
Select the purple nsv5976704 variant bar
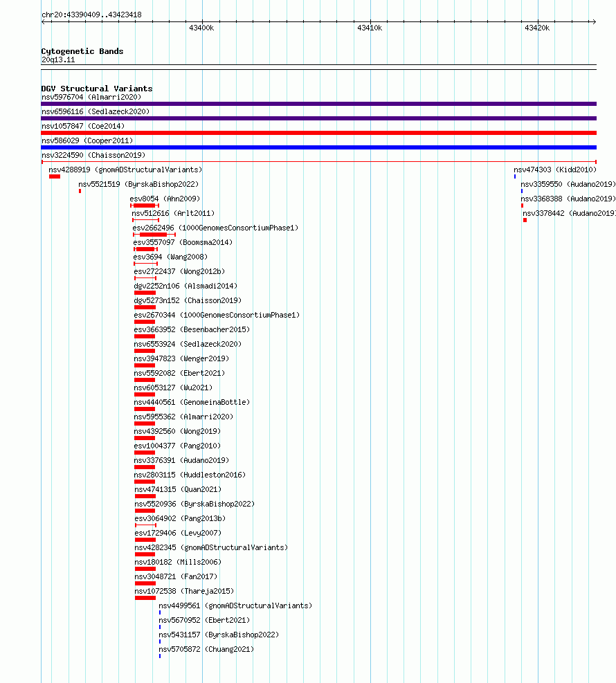click(x=318, y=104)
